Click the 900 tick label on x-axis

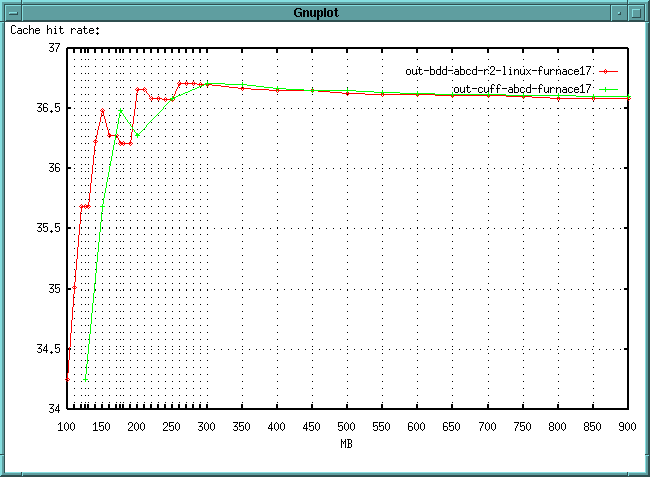pos(628,427)
